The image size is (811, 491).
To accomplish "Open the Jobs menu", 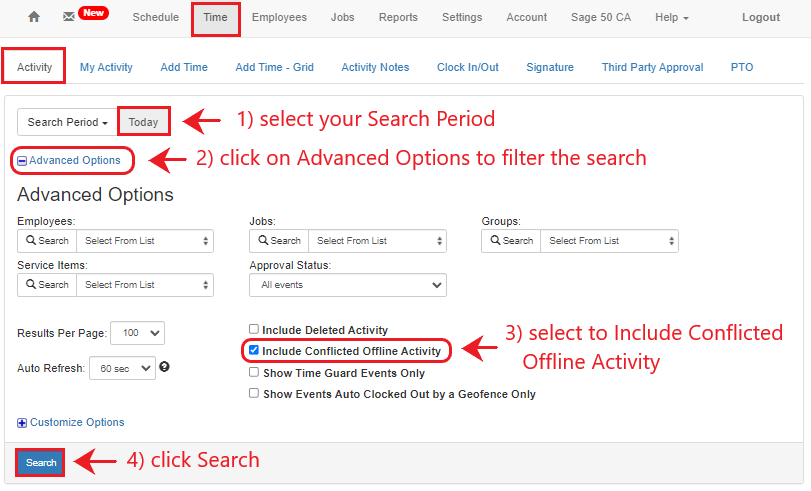I will pyautogui.click(x=343, y=18).
